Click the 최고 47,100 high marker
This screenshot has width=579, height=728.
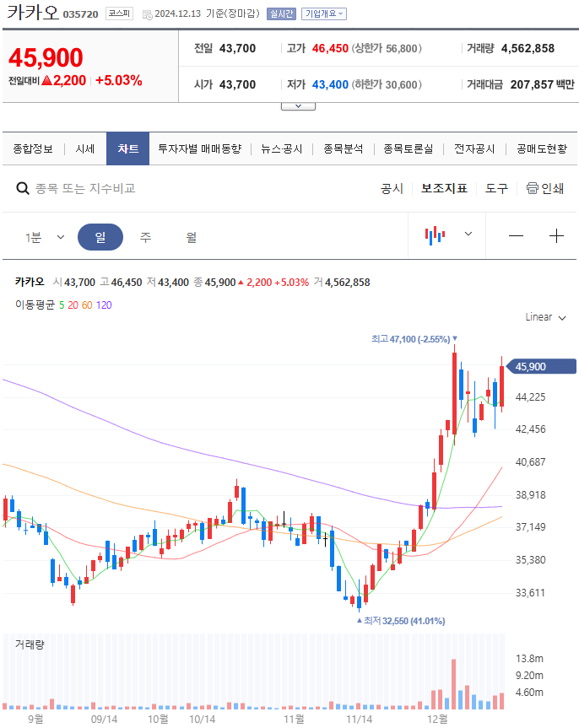tap(414, 339)
